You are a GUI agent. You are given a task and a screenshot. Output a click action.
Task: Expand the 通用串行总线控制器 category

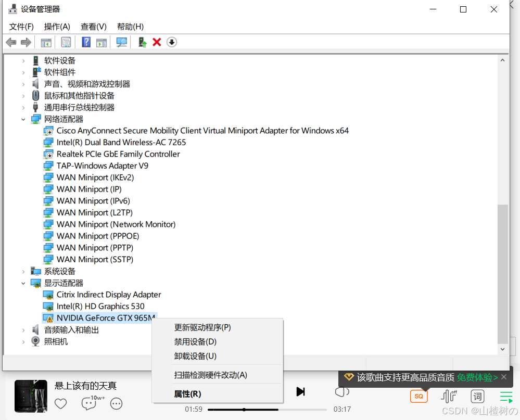tap(23, 107)
